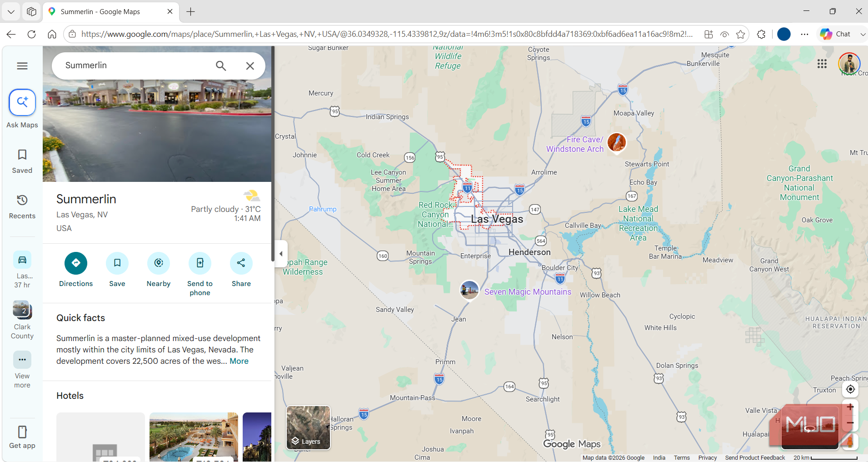This screenshot has width=868, height=462.
Task: Open workspaces tab icon
Action: (31, 12)
